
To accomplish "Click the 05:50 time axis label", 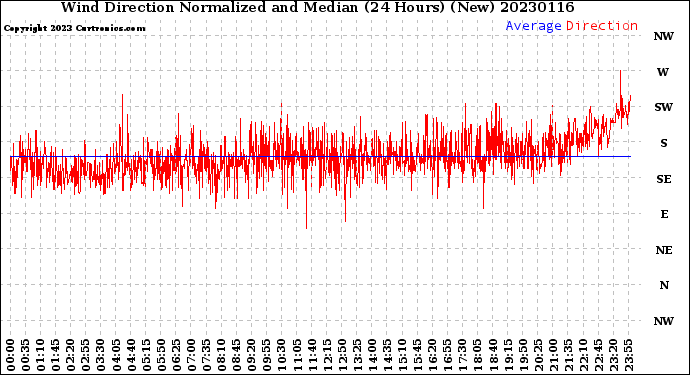I will [161, 356].
